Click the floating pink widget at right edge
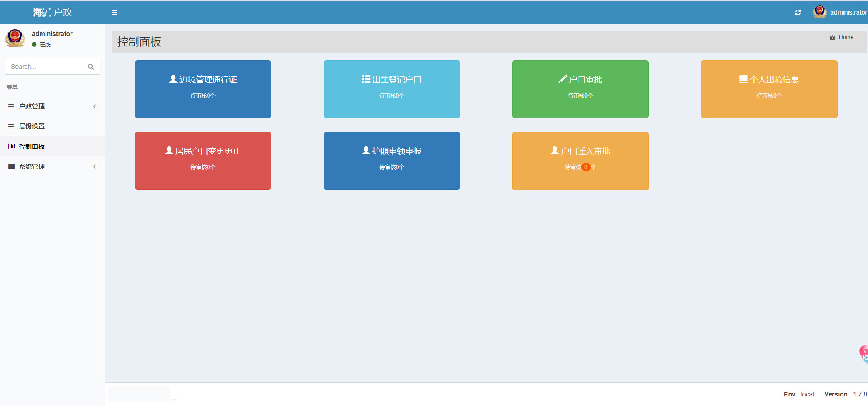This screenshot has width=868, height=406. pos(863,354)
